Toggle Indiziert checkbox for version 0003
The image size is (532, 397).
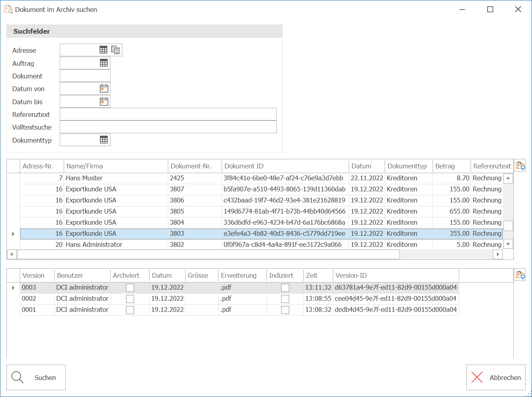pos(285,288)
